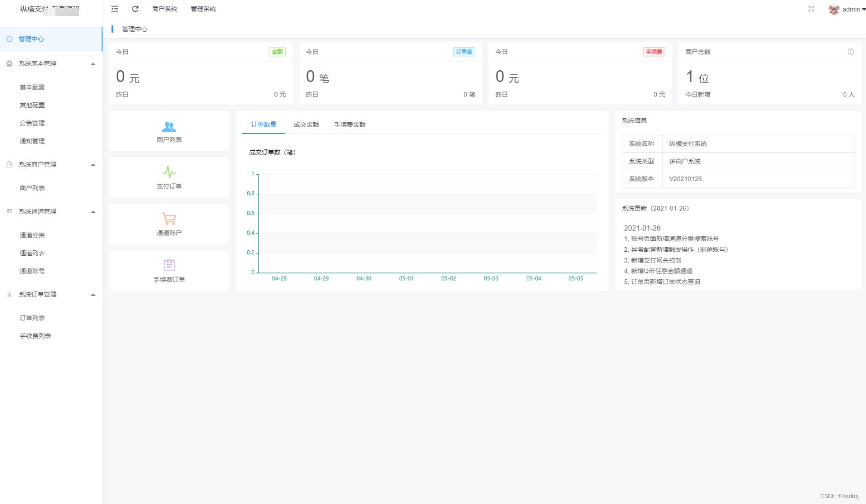866x504 pixels.
Task: Open 通道账号 in the sidebar
Action: click(x=32, y=271)
